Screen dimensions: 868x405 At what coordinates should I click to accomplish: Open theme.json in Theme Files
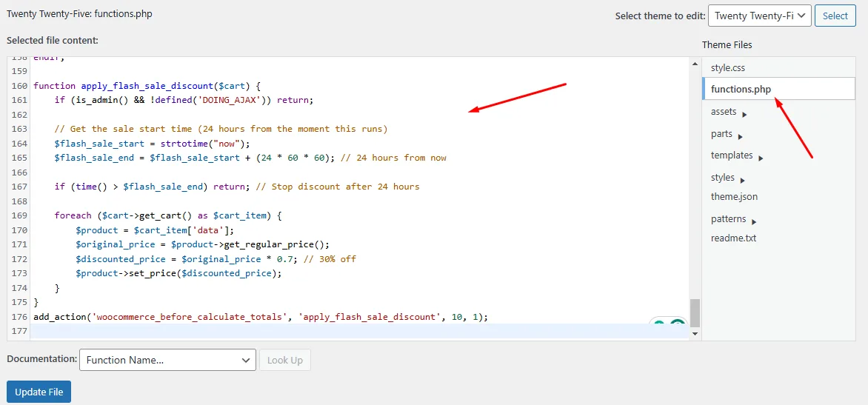tap(734, 196)
